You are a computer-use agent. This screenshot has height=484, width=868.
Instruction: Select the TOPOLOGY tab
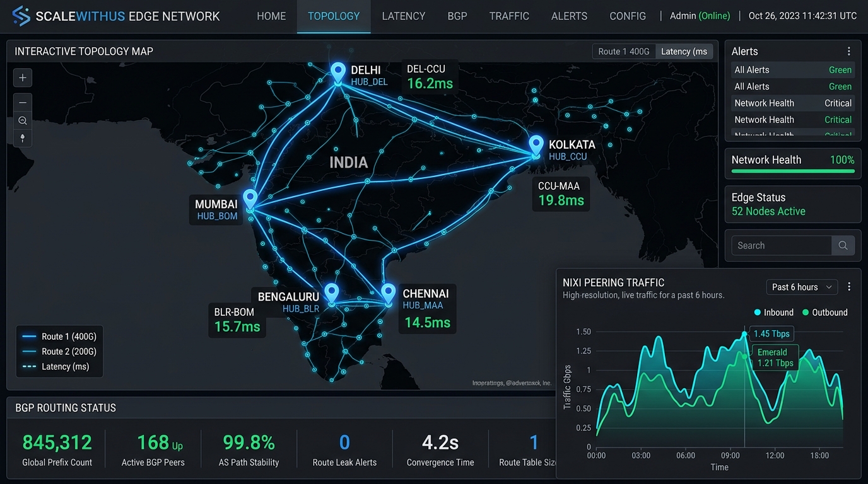(x=334, y=16)
